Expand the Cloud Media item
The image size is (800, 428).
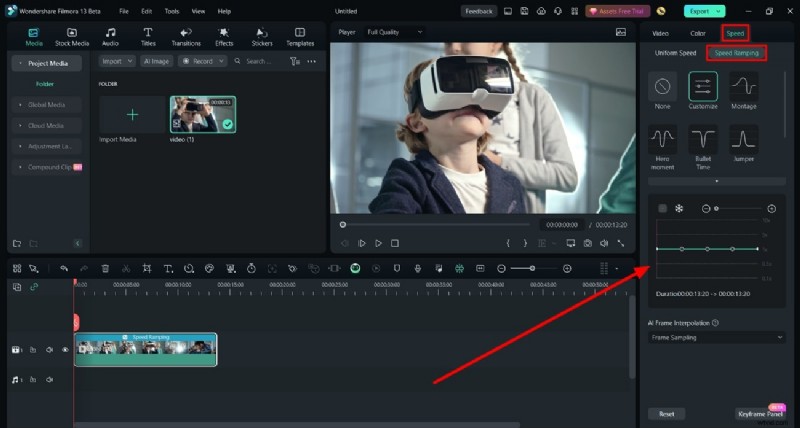(x=46, y=125)
